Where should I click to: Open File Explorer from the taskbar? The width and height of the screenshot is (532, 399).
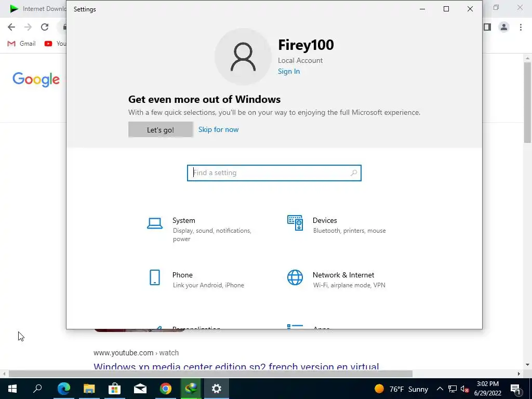tap(89, 389)
